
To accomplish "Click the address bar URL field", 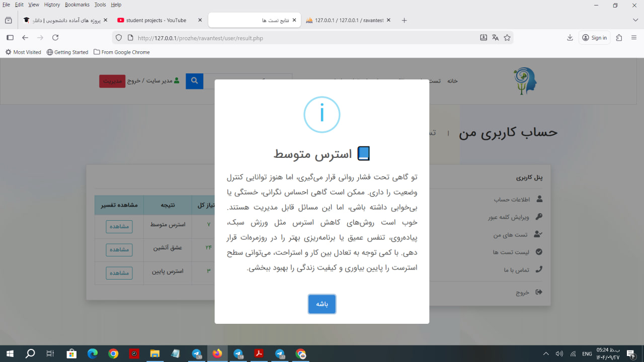I will coord(302,38).
